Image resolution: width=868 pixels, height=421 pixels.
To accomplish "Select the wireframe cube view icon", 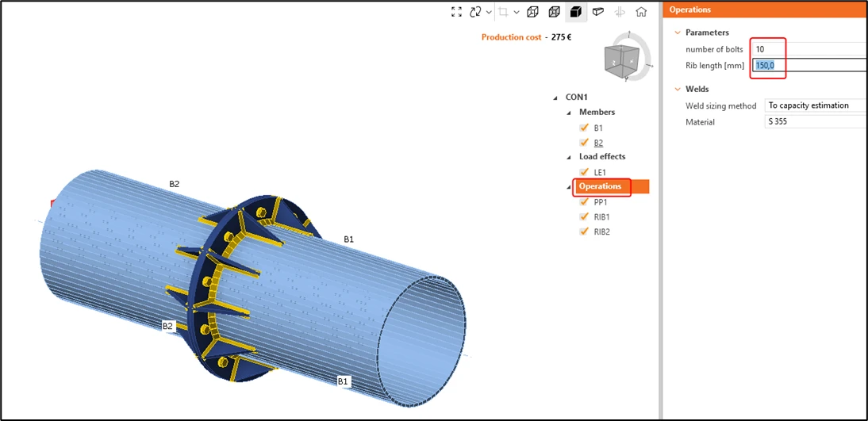I will [x=532, y=12].
